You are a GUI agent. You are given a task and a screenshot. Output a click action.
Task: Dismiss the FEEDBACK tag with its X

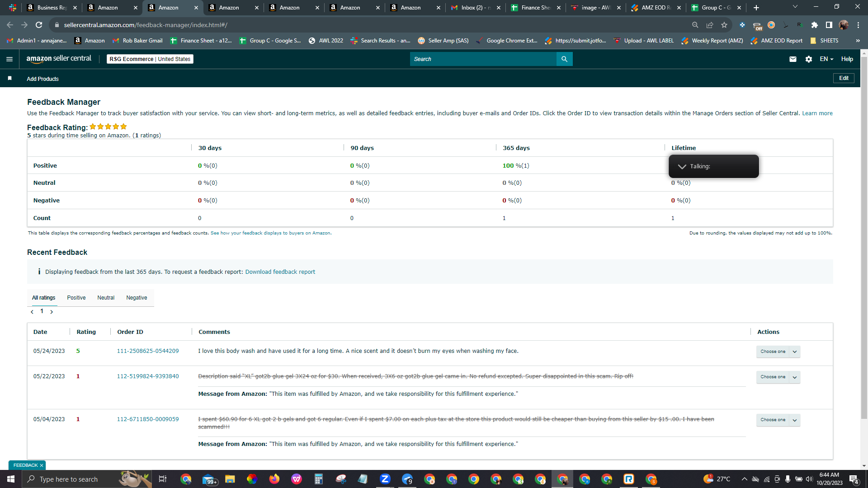(42, 465)
